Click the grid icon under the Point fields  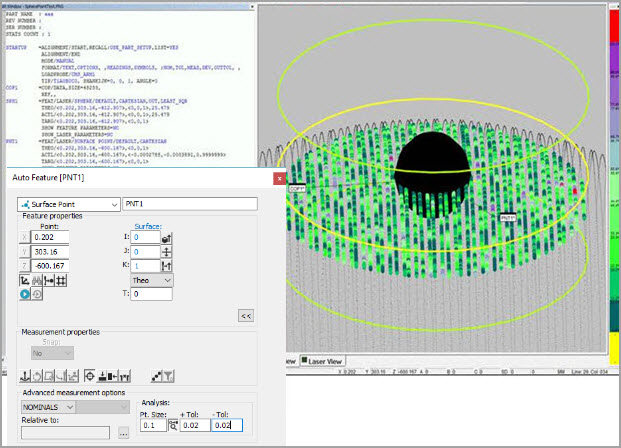click(x=61, y=282)
